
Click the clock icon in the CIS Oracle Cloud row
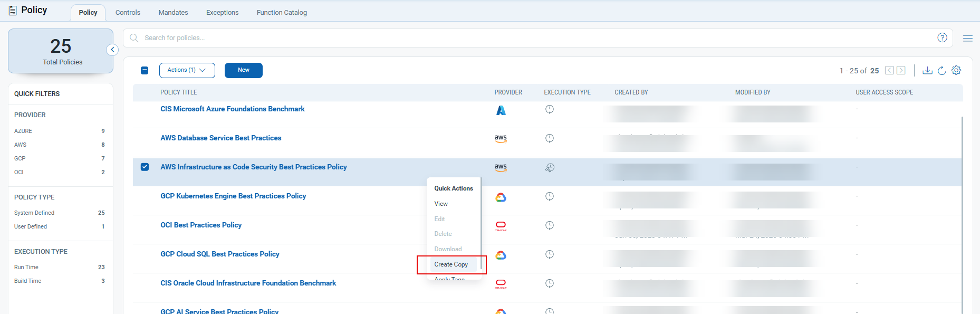click(550, 283)
